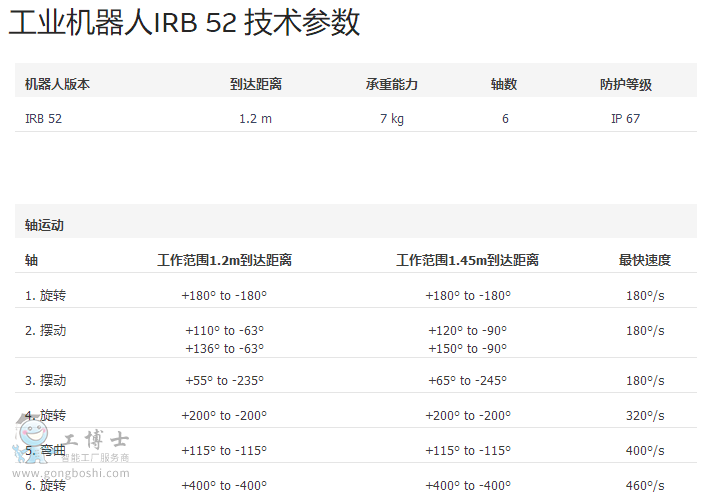Click 180°/s speed in 1. 旋转 row

(645, 296)
